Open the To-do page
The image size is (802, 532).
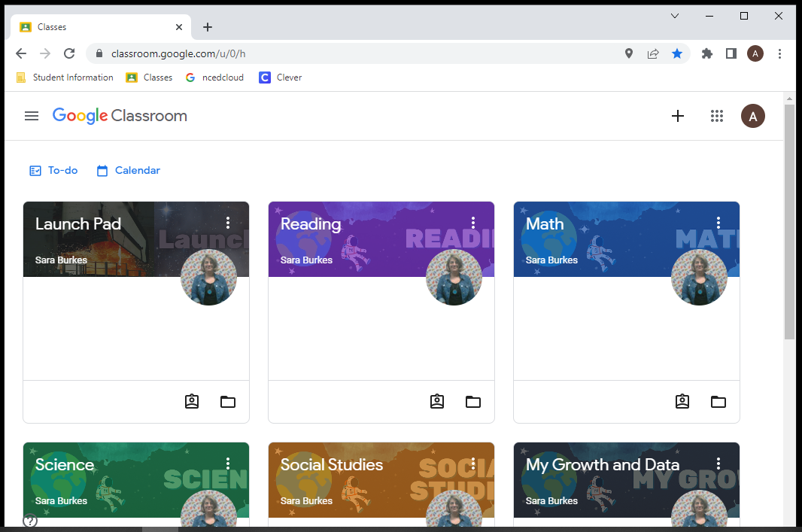54,171
